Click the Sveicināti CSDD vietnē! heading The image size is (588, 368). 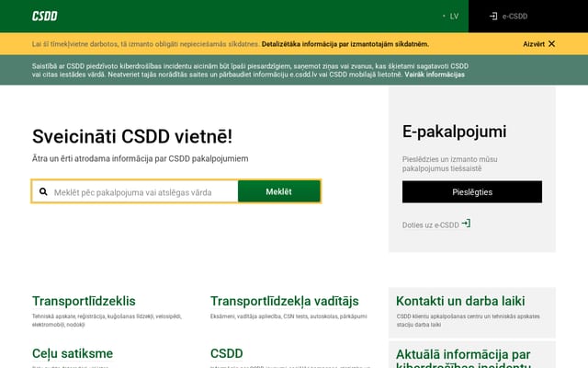click(132, 136)
